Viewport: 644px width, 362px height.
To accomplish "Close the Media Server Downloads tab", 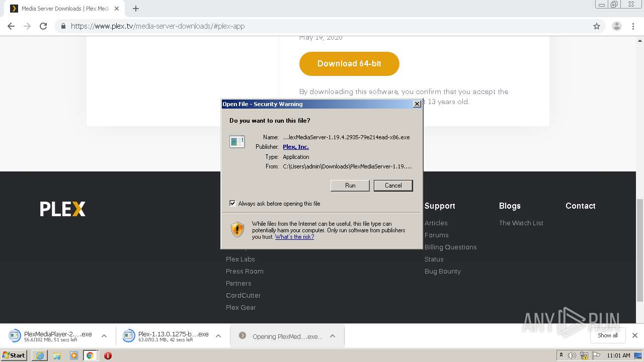I will coord(117,9).
